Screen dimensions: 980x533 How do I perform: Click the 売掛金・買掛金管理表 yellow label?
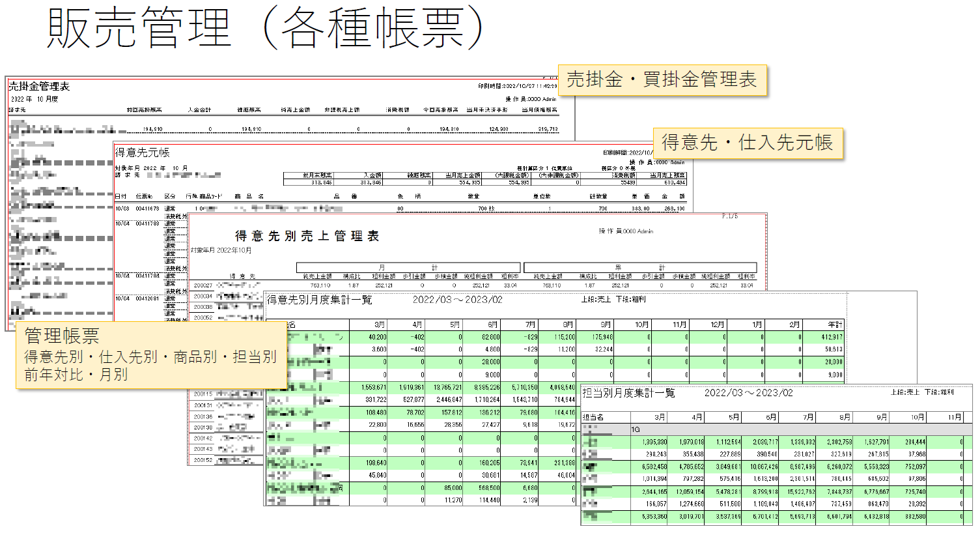[x=662, y=80]
